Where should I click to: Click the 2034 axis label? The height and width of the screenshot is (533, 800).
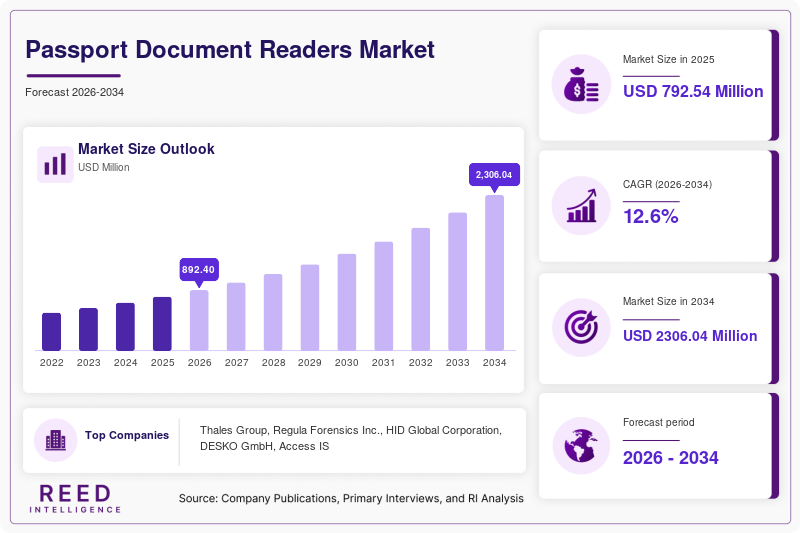[x=494, y=363]
